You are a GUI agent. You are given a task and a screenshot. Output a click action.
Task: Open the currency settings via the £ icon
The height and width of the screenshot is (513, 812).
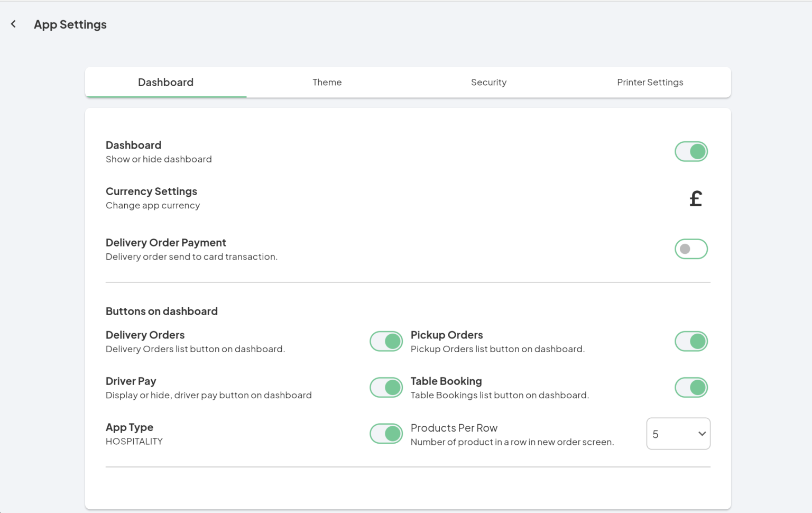[695, 198]
